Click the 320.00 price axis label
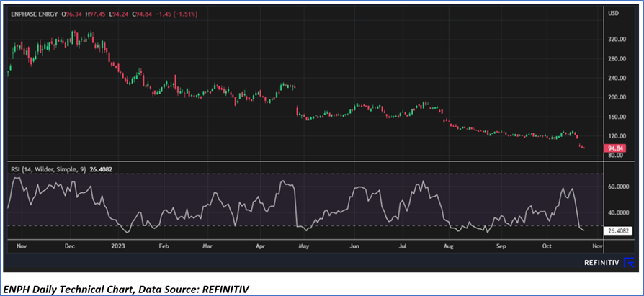 coord(617,40)
